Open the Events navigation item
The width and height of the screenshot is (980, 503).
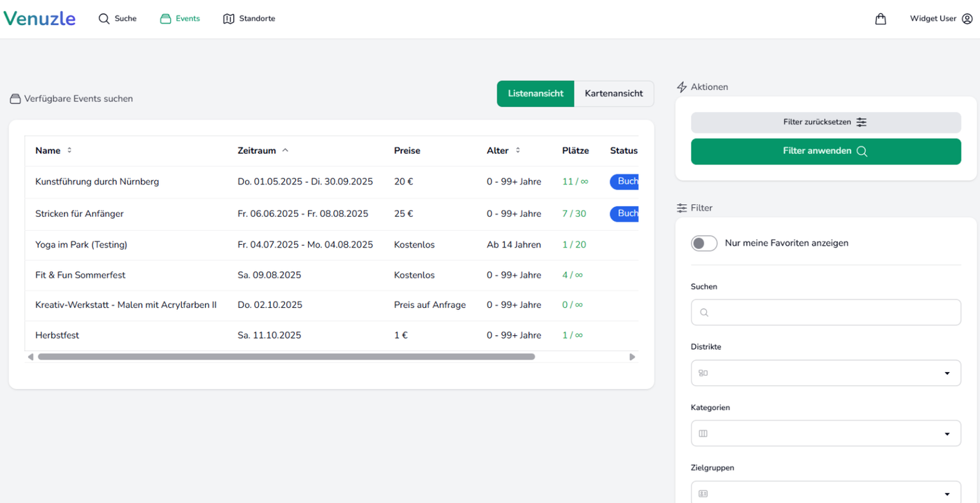click(180, 19)
